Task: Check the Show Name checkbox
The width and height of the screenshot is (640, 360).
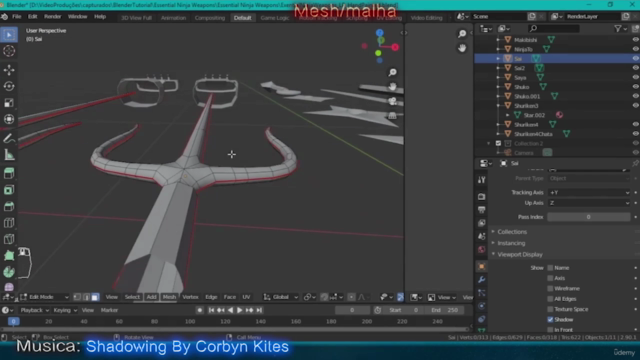Action: point(550,268)
